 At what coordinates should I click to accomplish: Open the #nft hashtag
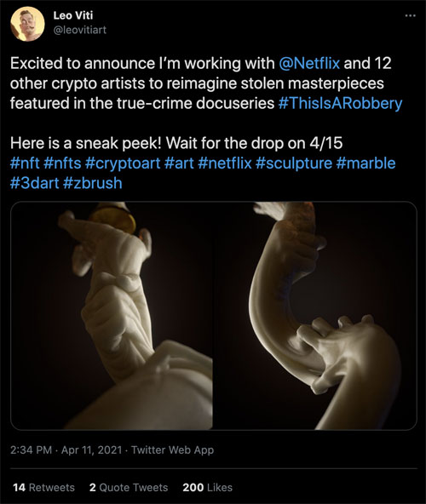pos(25,163)
